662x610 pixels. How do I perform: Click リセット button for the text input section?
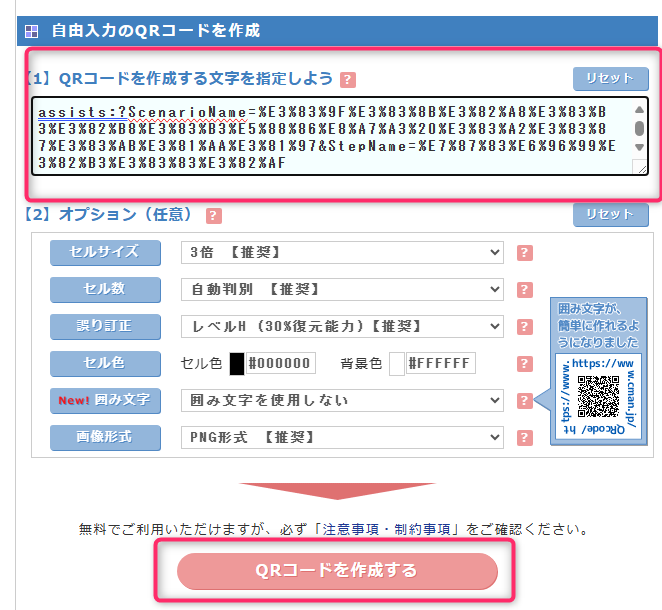[x=610, y=79]
